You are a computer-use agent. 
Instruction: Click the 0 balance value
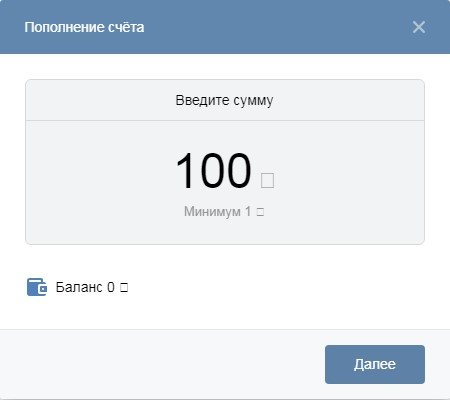[x=111, y=287]
